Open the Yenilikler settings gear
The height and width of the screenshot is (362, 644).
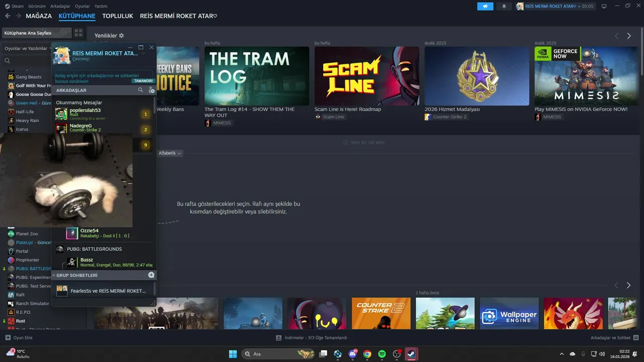(x=121, y=36)
